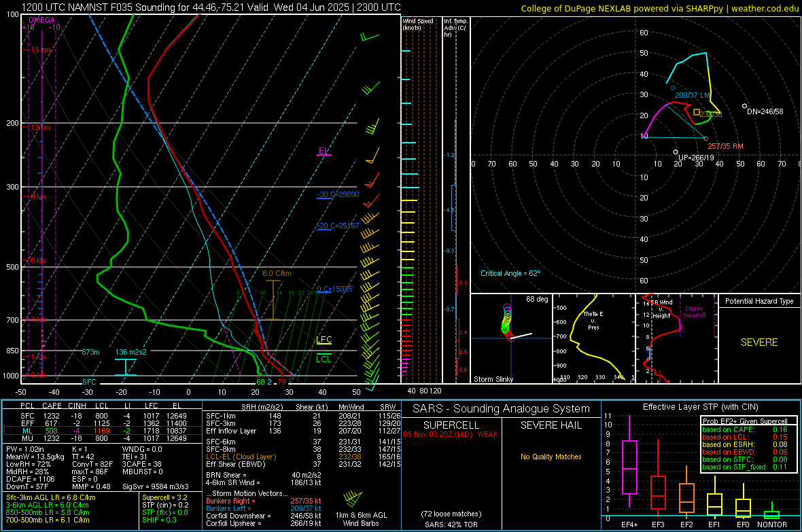The width and height of the screenshot is (802, 532).
Task: Select the EFF parcel row label
Action: pos(28,423)
